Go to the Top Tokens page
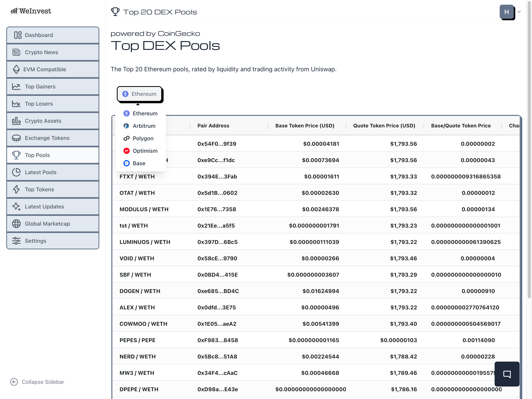532x399 pixels. tap(39, 189)
